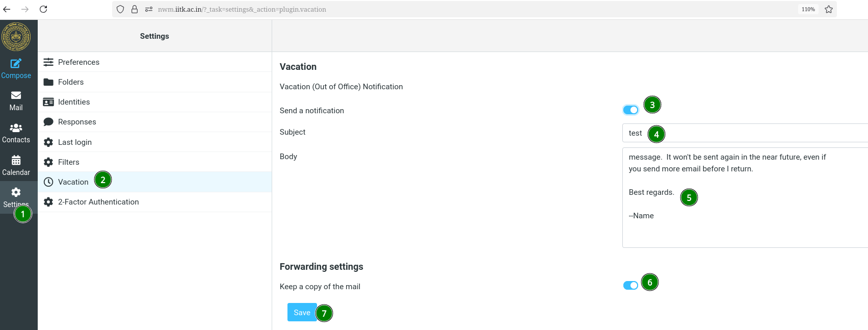The height and width of the screenshot is (330, 868).
Task: Click the Compose icon in sidebar
Action: click(16, 64)
